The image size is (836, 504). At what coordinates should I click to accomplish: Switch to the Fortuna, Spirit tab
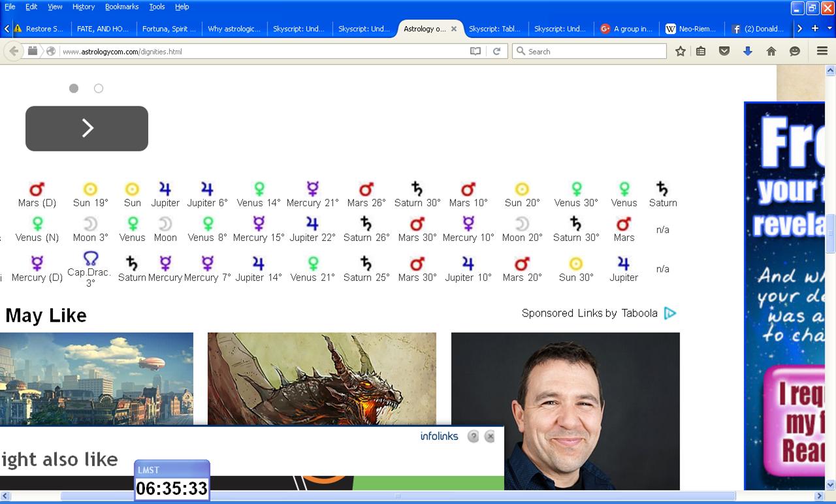169,29
